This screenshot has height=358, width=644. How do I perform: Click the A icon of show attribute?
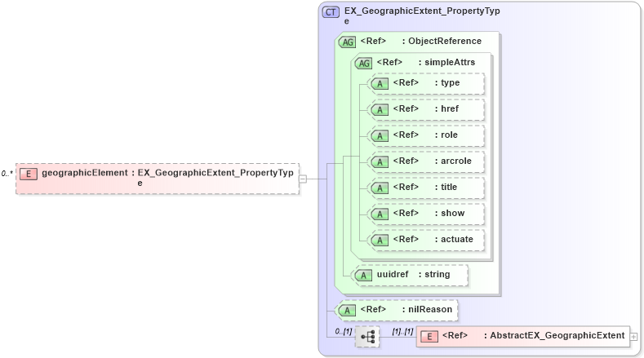[380, 214]
